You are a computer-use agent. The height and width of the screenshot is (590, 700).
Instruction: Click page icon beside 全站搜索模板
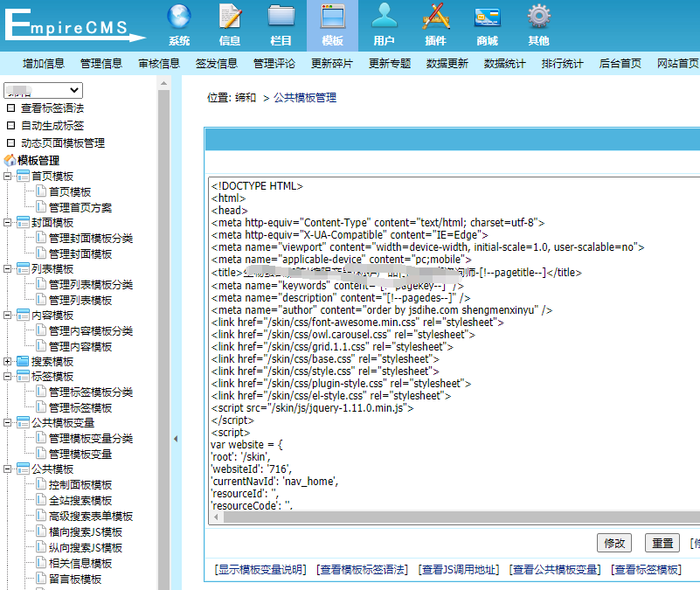pyautogui.click(x=41, y=500)
